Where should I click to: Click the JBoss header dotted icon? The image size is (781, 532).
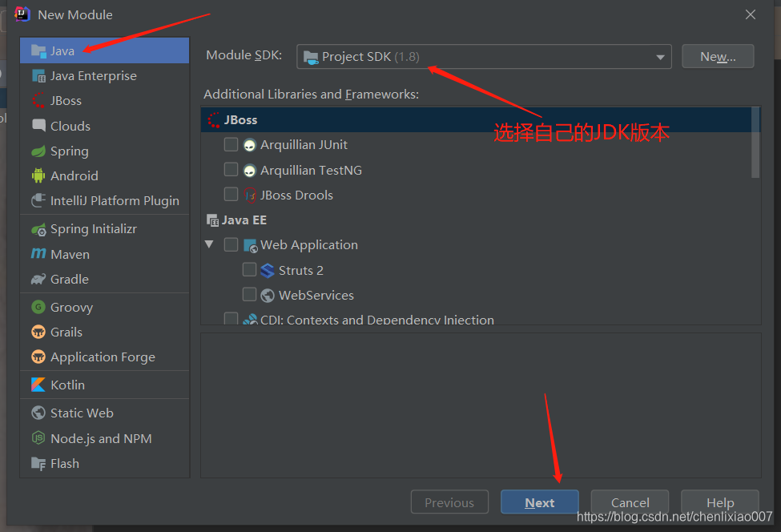click(214, 119)
